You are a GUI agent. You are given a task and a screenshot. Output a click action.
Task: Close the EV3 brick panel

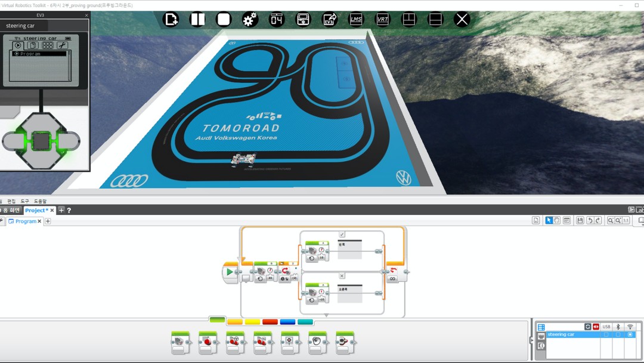[x=86, y=15]
